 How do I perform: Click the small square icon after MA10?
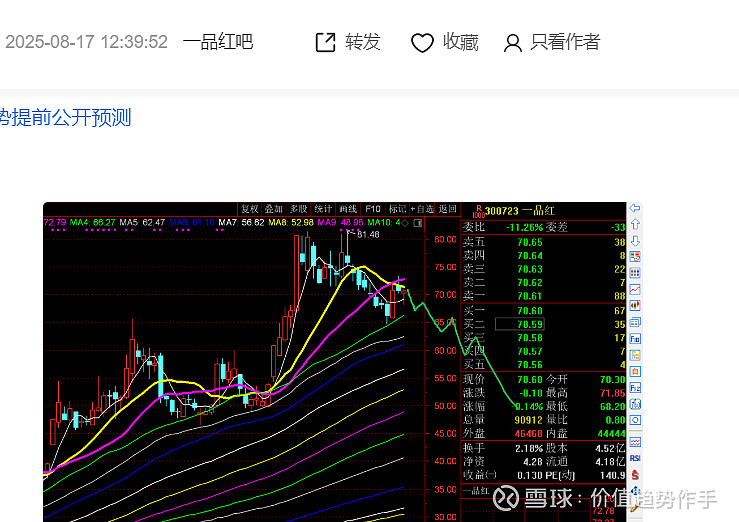pos(418,223)
